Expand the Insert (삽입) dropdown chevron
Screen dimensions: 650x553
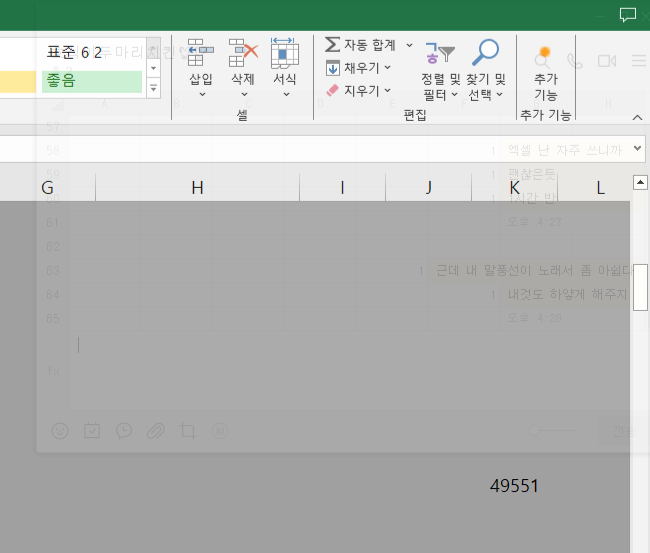point(202,95)
